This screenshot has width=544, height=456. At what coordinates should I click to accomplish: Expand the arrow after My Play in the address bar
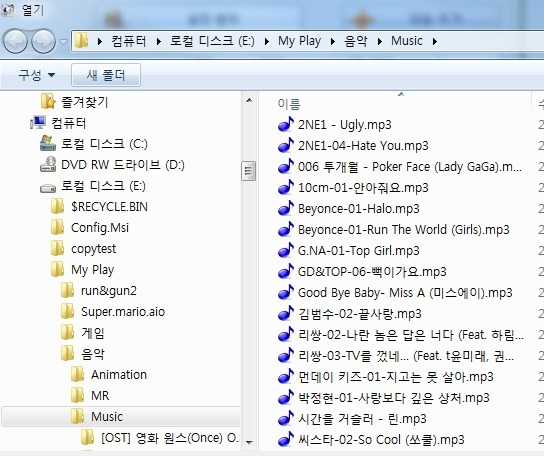pos(333,42)
